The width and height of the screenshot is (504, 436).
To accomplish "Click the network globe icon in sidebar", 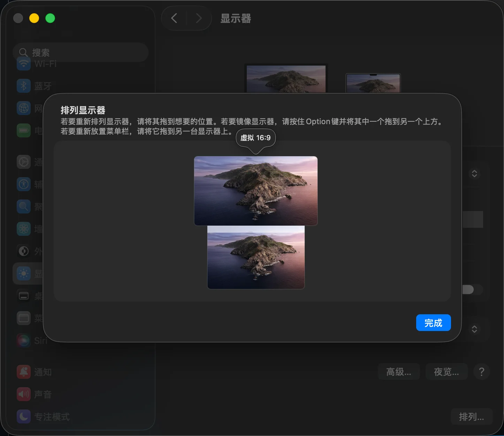I will point(24,108).
